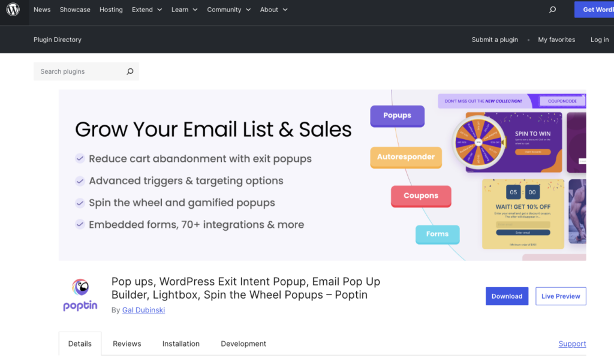Click the Poptin plugin logo
614x364 pixels.
click(x=80, y=294)
